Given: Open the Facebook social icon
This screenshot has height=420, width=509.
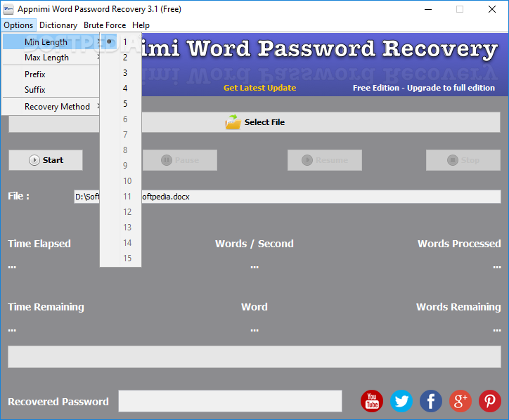Looking at the screenshot, I should click(x=431, y=401).
